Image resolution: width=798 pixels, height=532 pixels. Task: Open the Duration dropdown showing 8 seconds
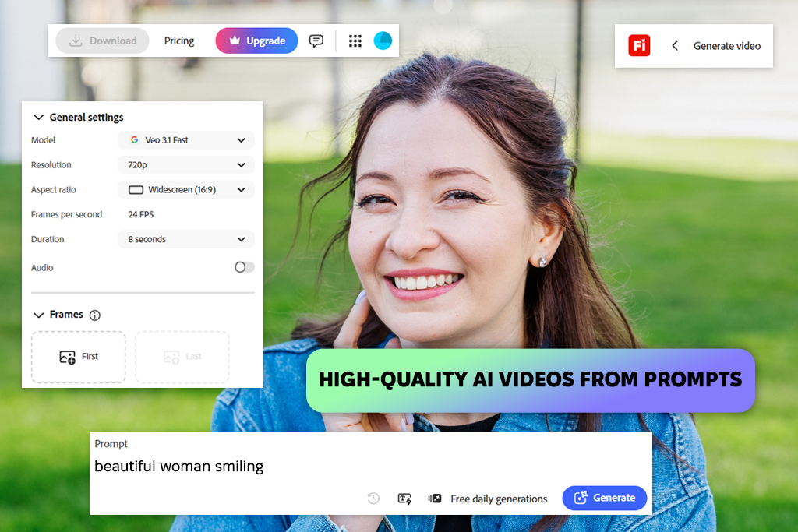185,239
